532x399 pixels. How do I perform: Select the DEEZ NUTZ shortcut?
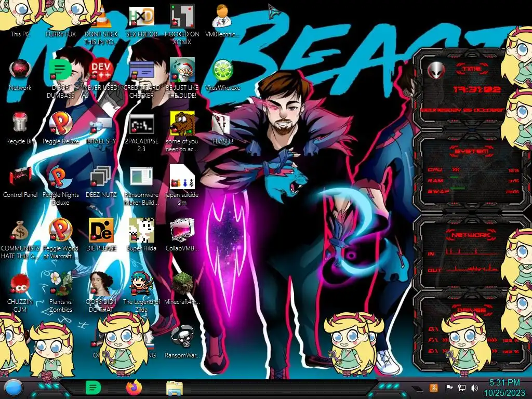(x=101, y=182)
